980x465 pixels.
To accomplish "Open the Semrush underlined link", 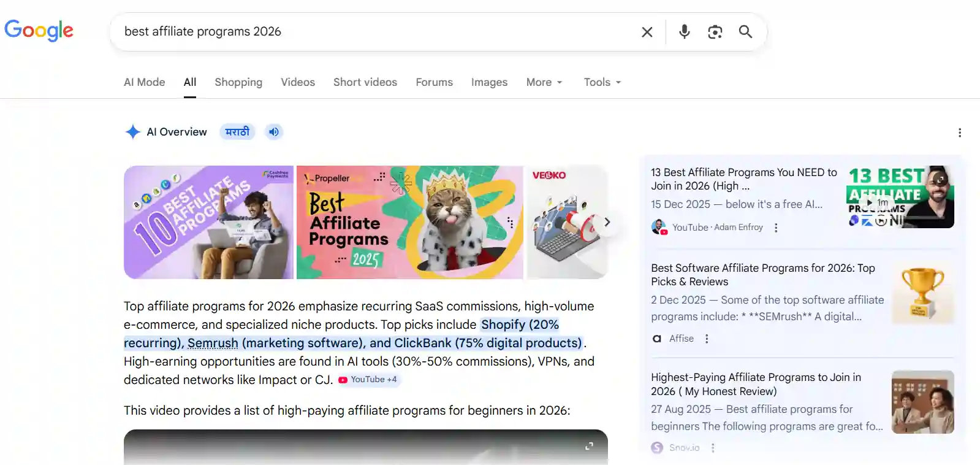I will (x=213, y=343).
